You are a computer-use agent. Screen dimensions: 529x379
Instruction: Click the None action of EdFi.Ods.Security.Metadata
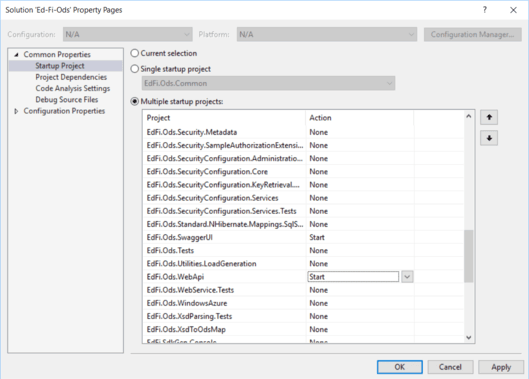[318, 132]
